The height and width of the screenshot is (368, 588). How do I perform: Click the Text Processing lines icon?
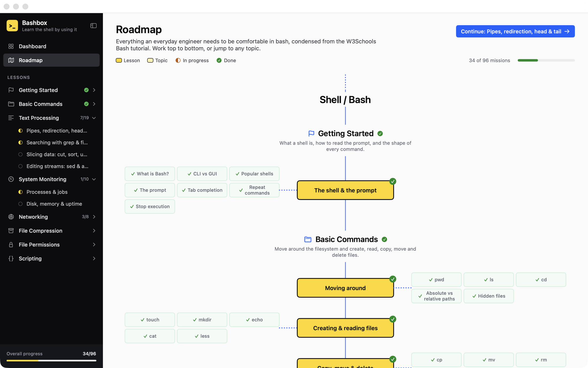[x=11, y=118]
